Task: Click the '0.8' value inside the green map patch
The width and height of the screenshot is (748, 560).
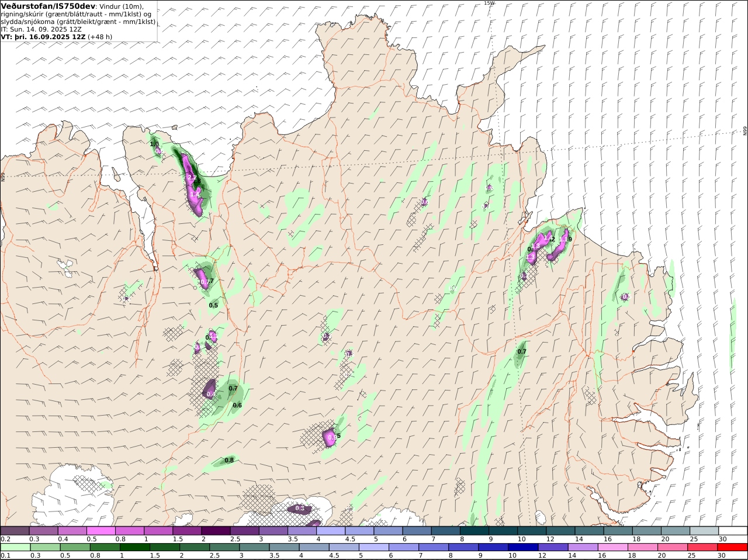Action: coord(229,461)
